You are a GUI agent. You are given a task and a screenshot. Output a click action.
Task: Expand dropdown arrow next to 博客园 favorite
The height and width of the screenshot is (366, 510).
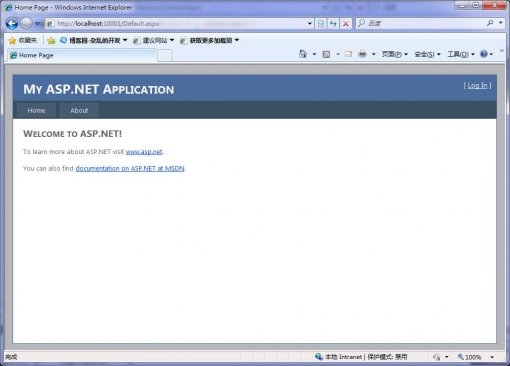[x=125, y=40]
